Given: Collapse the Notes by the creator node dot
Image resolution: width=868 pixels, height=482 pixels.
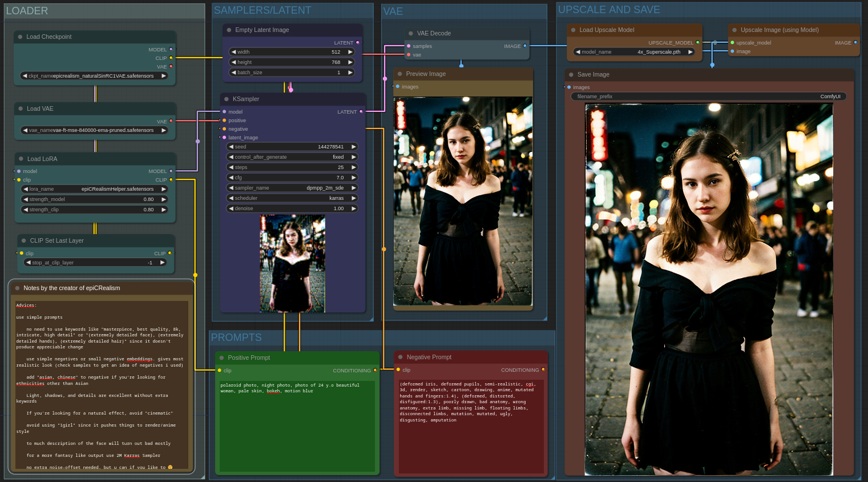Looking at the screenshot, I should click(x=18, y=288).
